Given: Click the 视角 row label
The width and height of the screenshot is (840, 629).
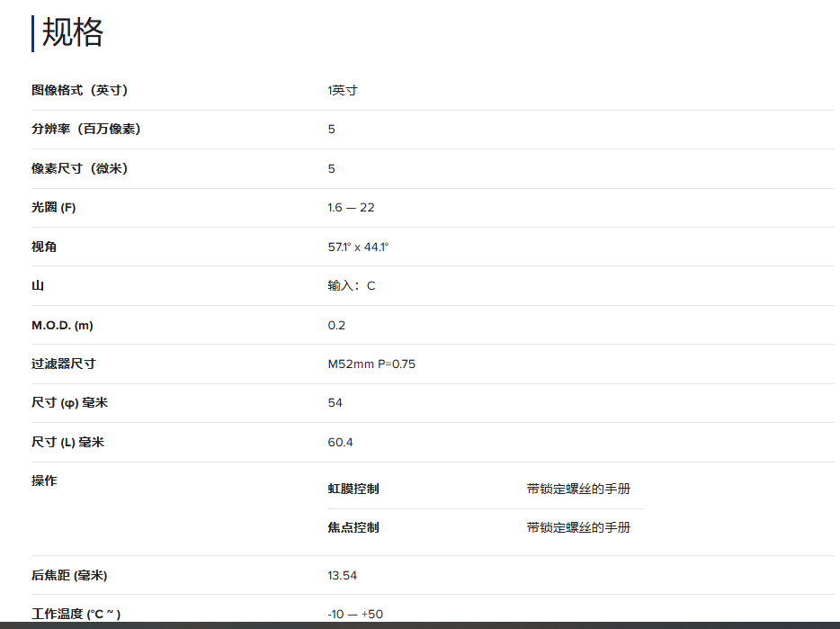Looking at the screenshot, I should click(x=44, y=247).
